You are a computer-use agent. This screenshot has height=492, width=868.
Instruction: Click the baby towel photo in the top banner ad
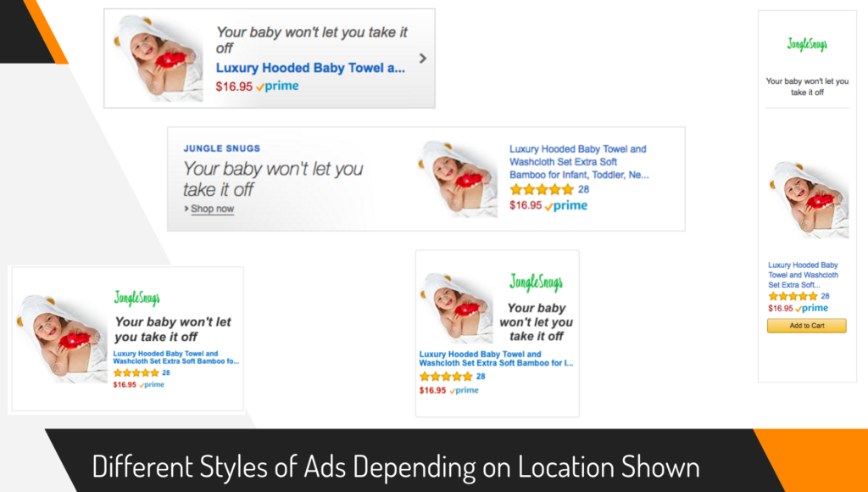159,58
